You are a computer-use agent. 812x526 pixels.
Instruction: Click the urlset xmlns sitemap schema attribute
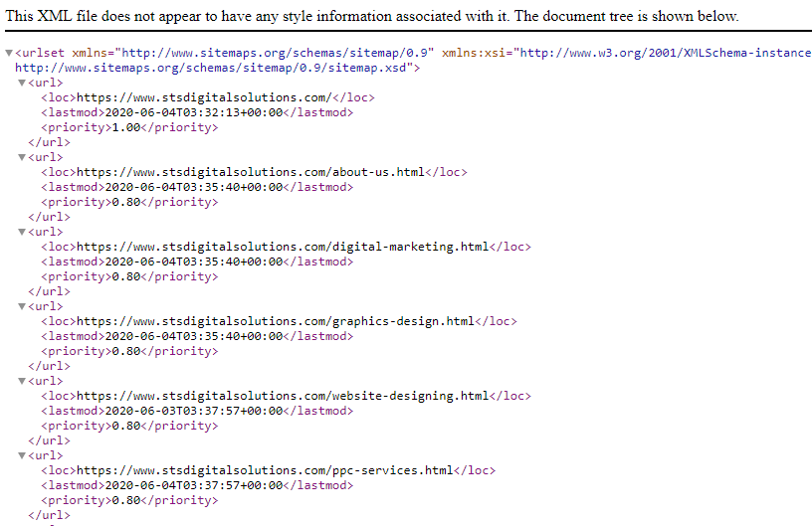253,53
